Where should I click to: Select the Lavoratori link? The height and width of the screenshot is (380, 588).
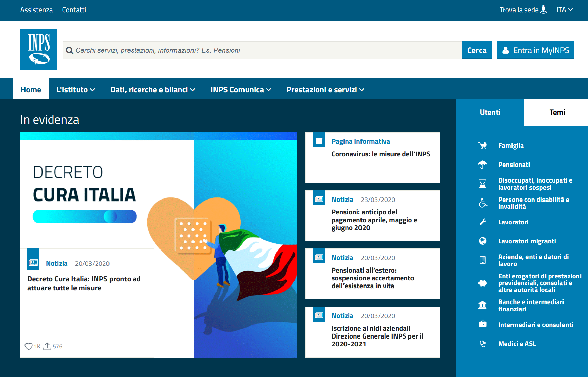click(514, 222)
